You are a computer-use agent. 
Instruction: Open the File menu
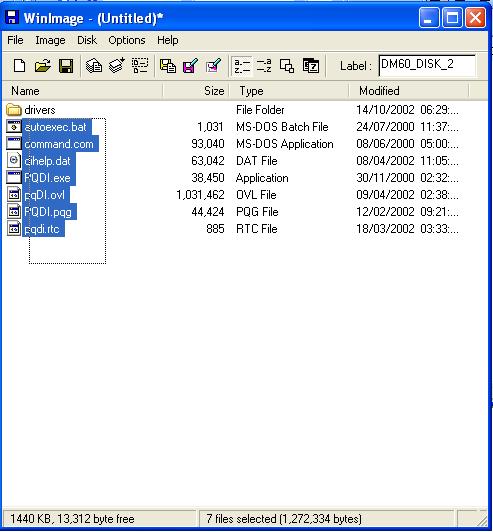[x=15, y=40]
